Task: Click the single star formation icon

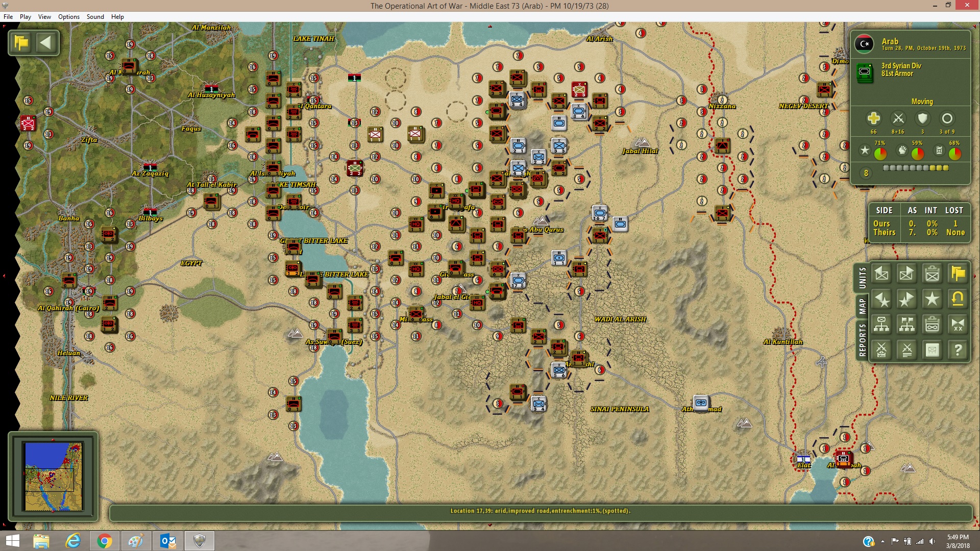Action: [933, 299]
